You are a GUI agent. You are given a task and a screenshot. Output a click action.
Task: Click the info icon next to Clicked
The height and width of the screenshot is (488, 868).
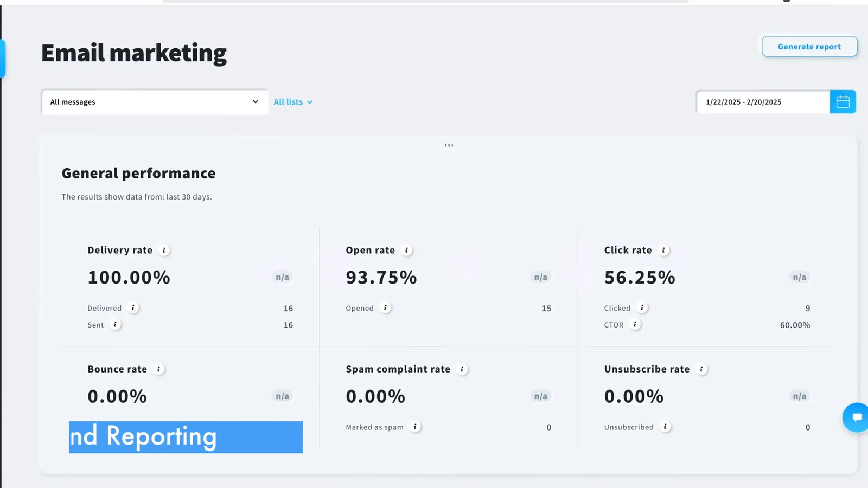pos(642,307)
